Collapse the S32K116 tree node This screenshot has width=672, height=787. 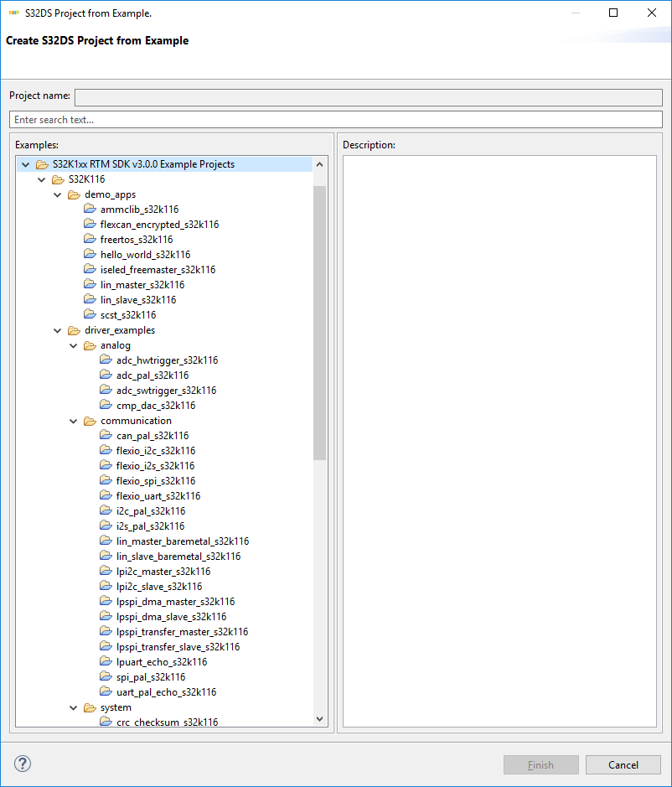[42, 179]
